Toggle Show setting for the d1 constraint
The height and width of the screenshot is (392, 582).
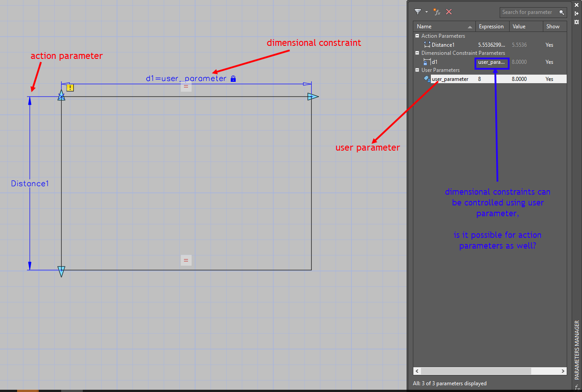549,62
